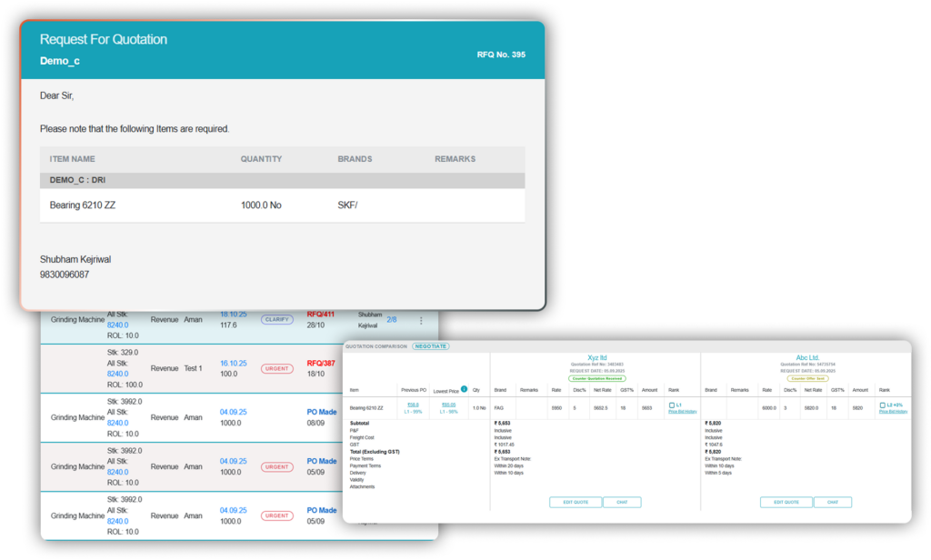Open the RFQ/411 link
931x560 pixels.
coord(321,315)
